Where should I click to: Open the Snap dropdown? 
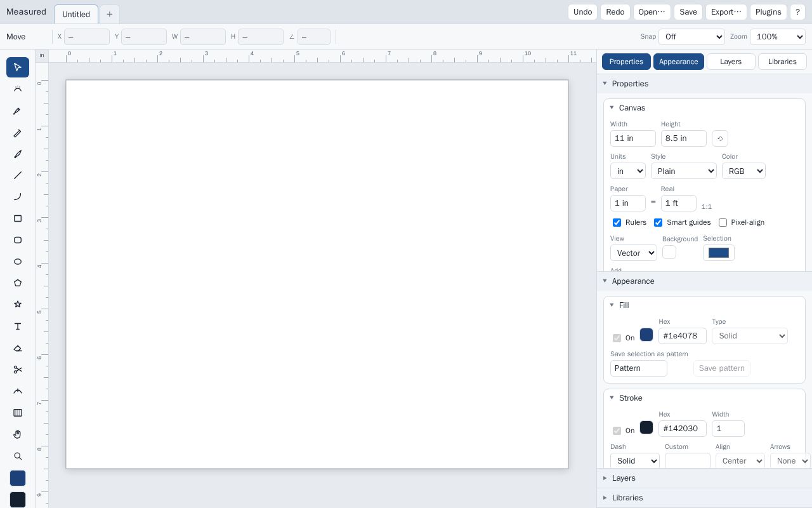pyautogui.click(x=691, y=37)
